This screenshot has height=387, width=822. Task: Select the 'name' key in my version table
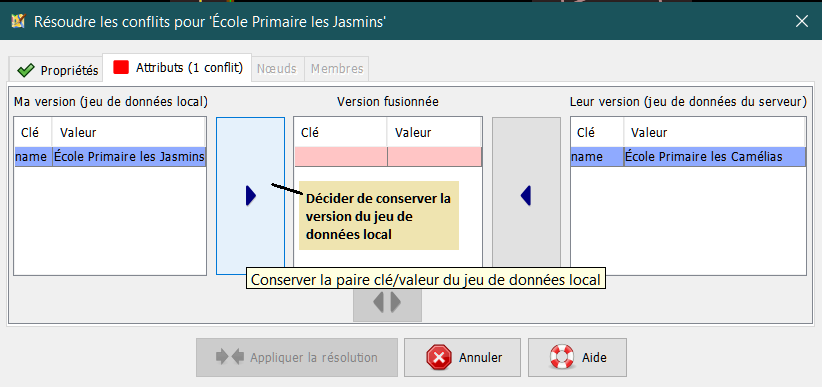34,157
